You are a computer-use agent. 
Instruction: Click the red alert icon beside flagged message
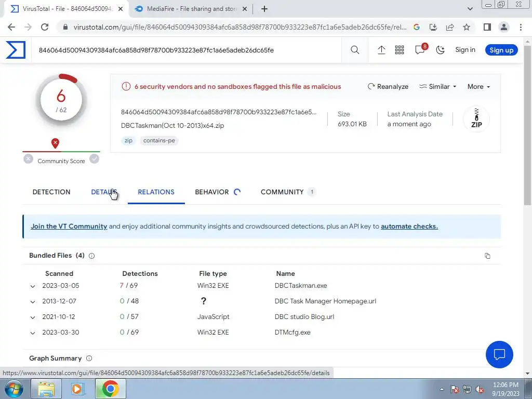[x=126, y=86]
